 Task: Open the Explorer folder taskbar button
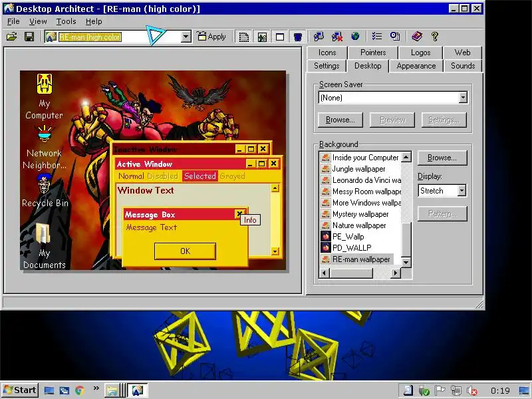pyautogui.click(x=112, y=390)
